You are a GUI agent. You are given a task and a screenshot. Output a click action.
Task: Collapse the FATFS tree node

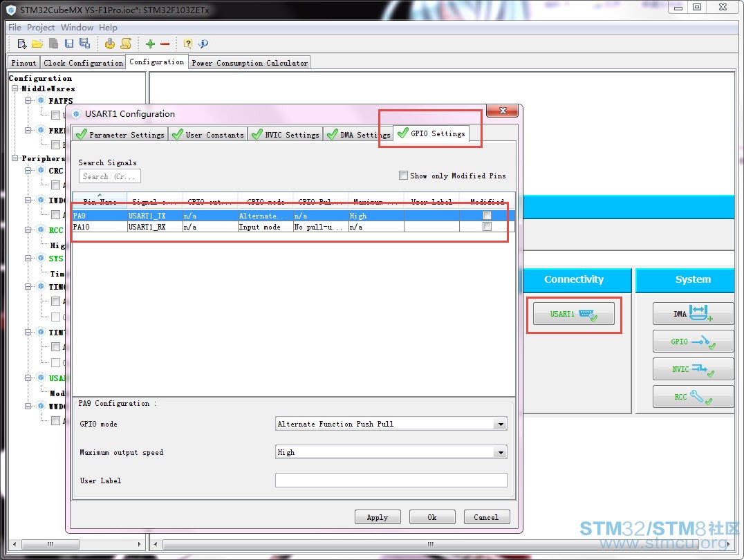28,101
